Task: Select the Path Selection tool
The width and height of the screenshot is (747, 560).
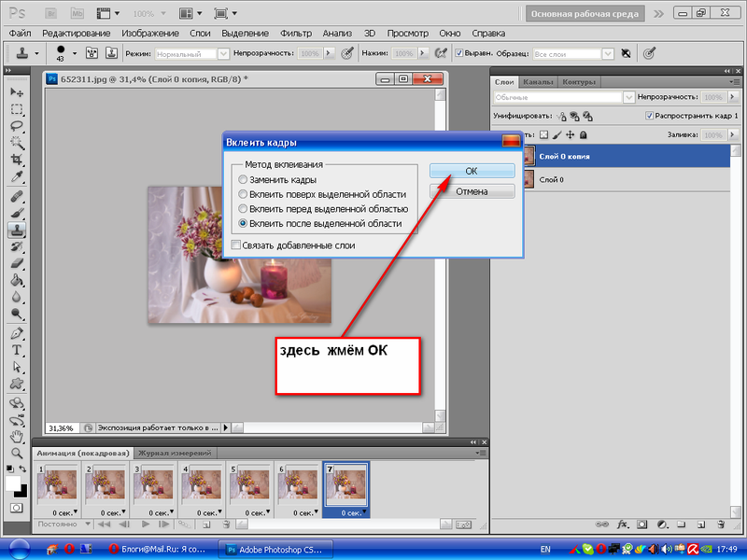Action: [x=17, y=367]
